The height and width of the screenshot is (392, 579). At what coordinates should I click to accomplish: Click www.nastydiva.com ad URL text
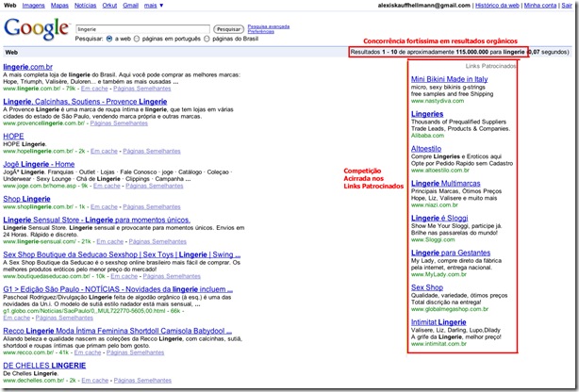tap(438, 101)
